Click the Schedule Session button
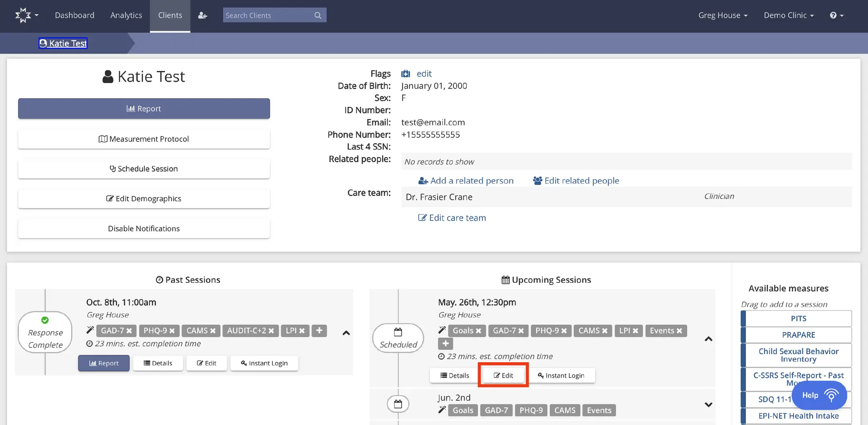The height and width of the screenshot is (425, 868). pyautogui.click(x=144, y=168)
